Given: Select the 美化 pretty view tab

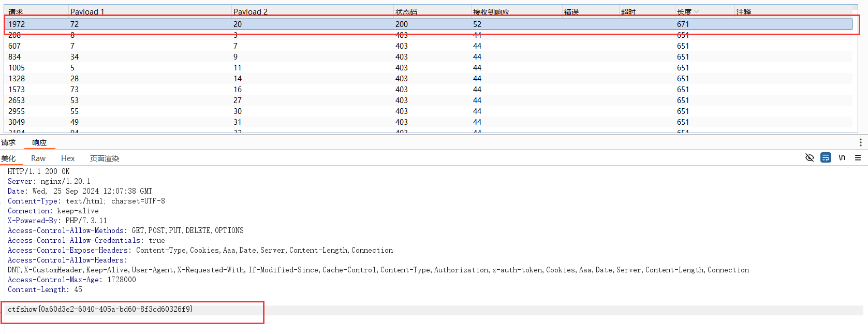Looking at the screenshot, I should point(8,158).
